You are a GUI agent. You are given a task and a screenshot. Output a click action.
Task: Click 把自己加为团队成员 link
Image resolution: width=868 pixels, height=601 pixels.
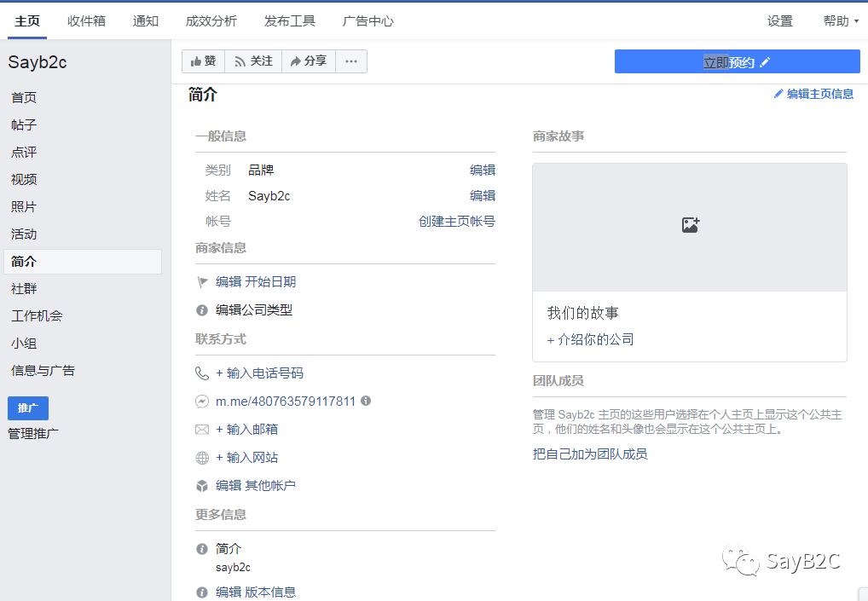590,454
